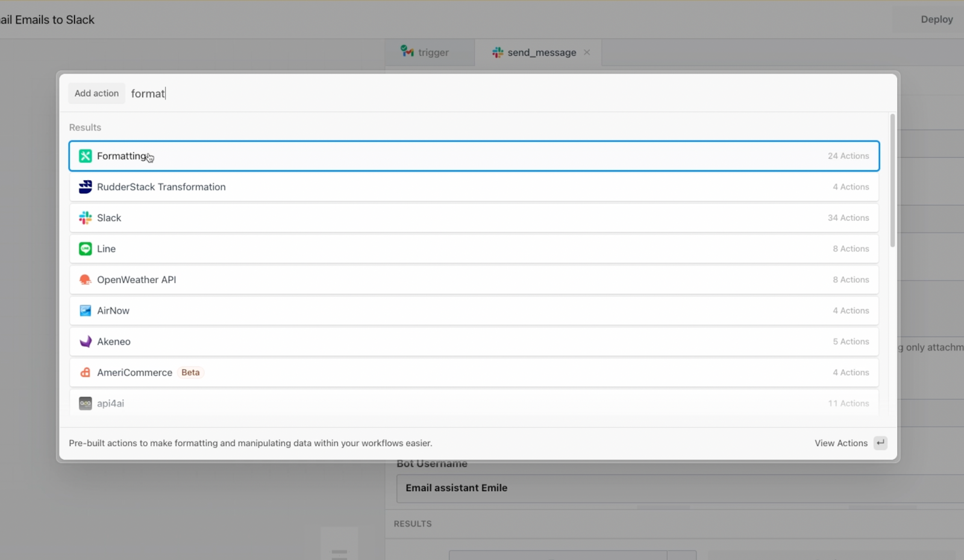This screenshot has width=964, height=560.
Task: Click the workflow title 'Emails to Slack'
Action: [x=55, y=20]
